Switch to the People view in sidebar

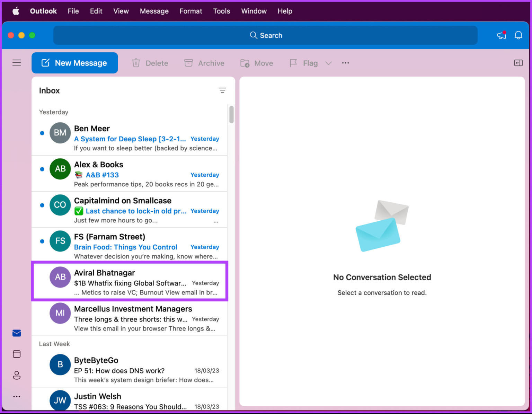[16, 375]
